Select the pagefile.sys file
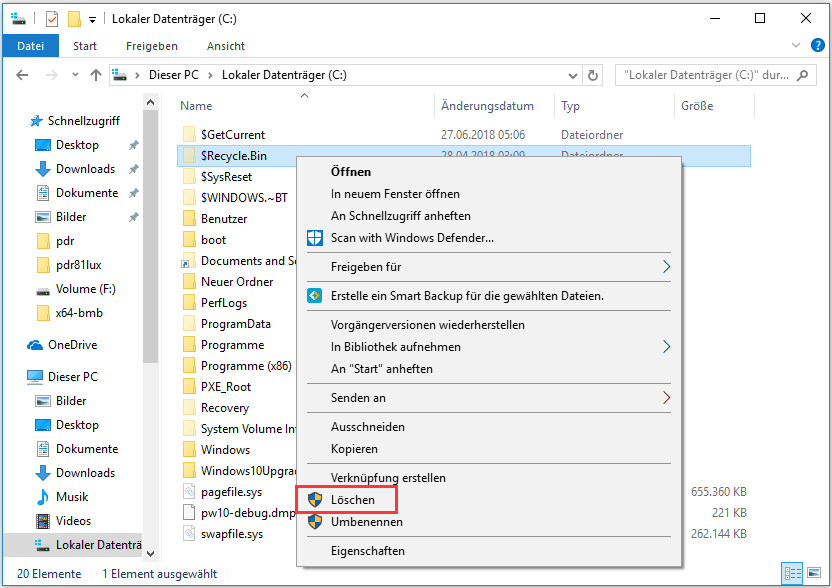 click(x=231, y=492)
